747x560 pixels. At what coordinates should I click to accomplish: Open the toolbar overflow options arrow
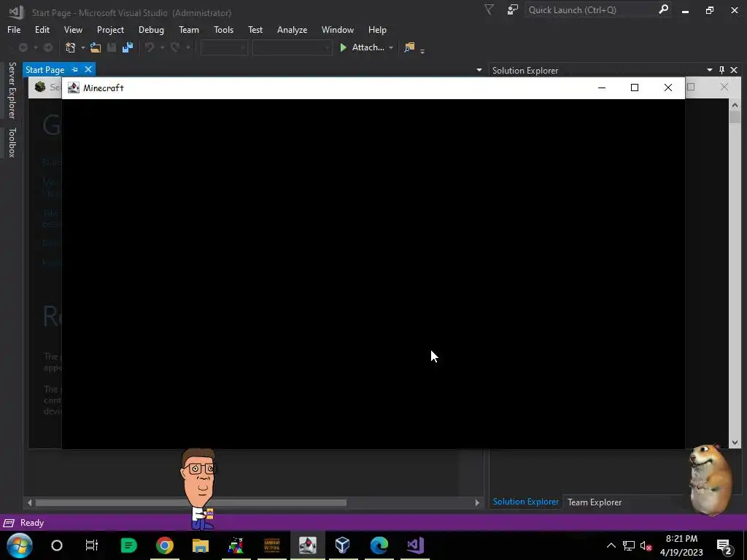[x=422, y=50]
